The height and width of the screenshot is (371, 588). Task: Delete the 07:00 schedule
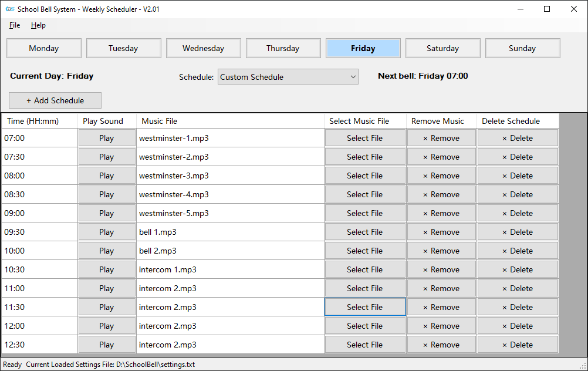pos(518,138)
